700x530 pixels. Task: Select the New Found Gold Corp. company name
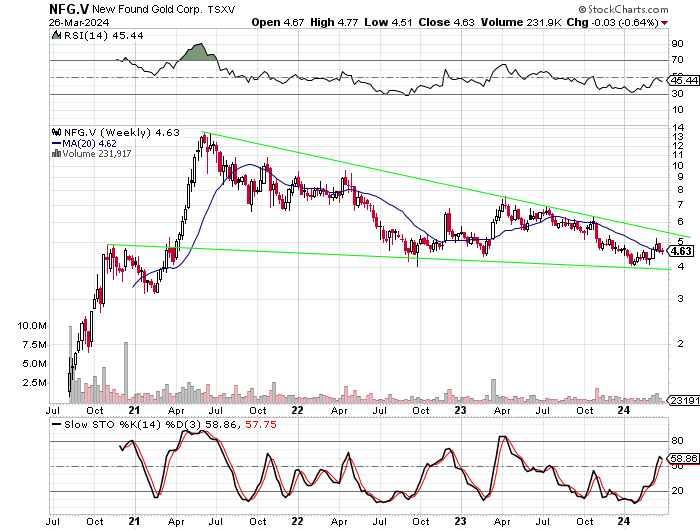pos(147,9)
